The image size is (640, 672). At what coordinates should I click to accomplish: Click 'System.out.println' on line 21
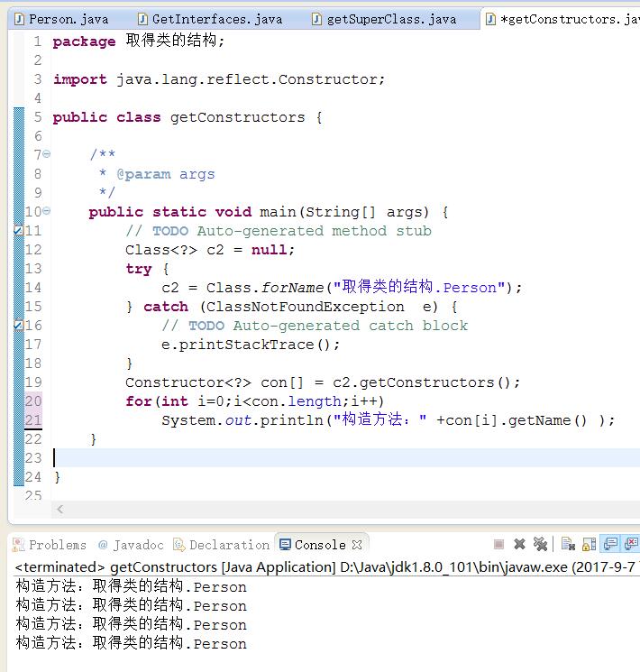tap(242, 420)
